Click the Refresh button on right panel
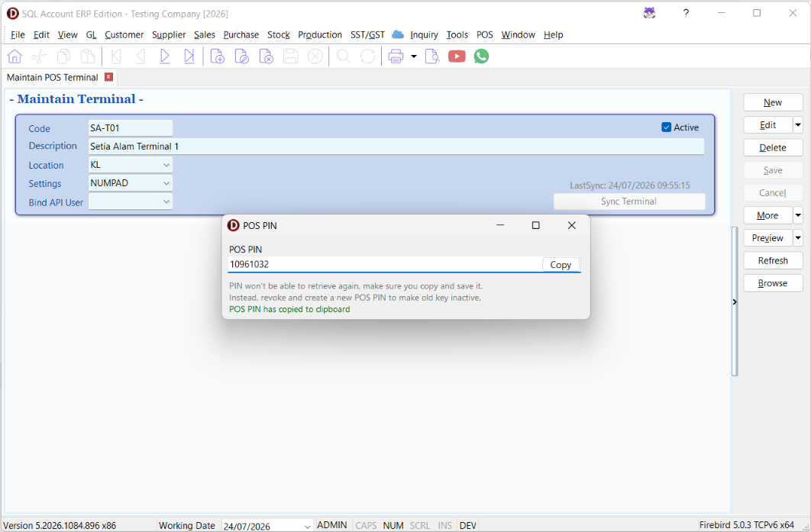The height and width of the screenshot is (532, 811). [773, 260]
